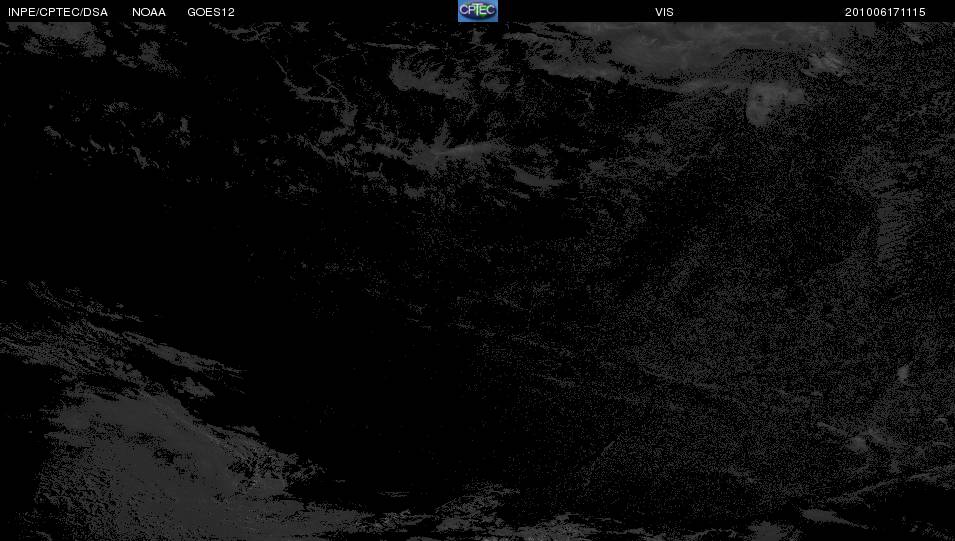Select the GOES12 satellite label
955x541 pixels.
[211, 12]
